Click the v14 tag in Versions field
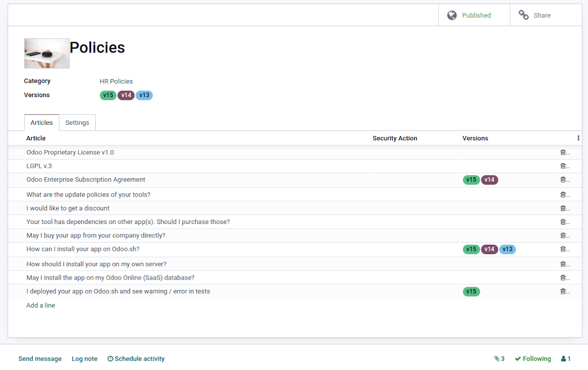Viewport: 588px width, 370px height. [126, 95]
